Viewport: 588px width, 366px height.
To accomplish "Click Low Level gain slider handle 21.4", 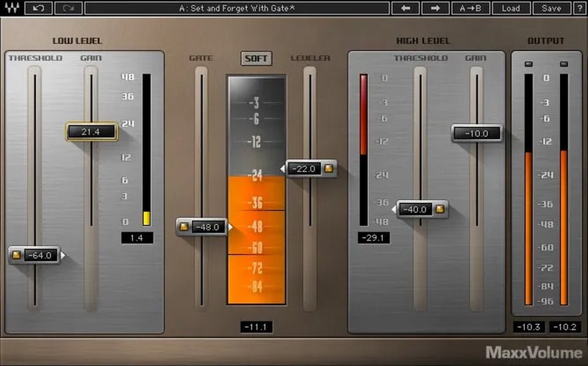I will 92,132.
